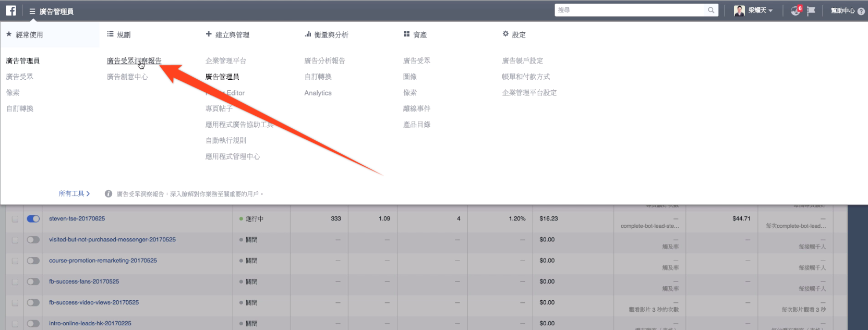Open 廣告分析報告 menu item

[325, 61]
